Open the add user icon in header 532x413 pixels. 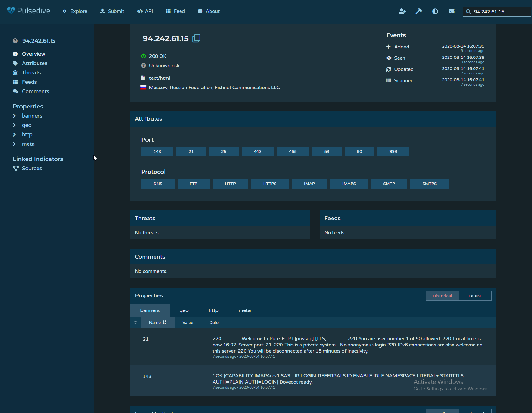(402, 11)
